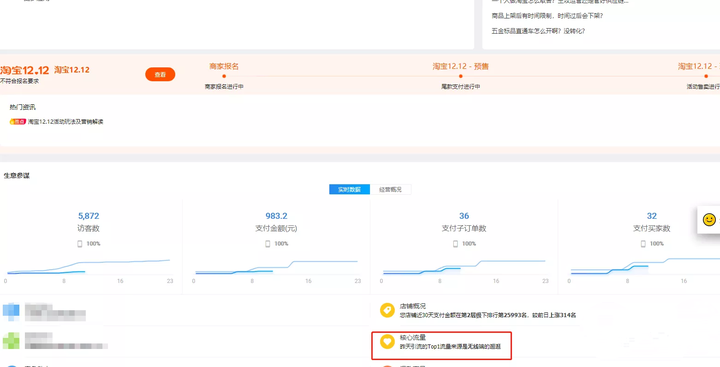Click the 热门资讯 heading
This screenshot has height=367, width=720.
[x=22, y=107]
